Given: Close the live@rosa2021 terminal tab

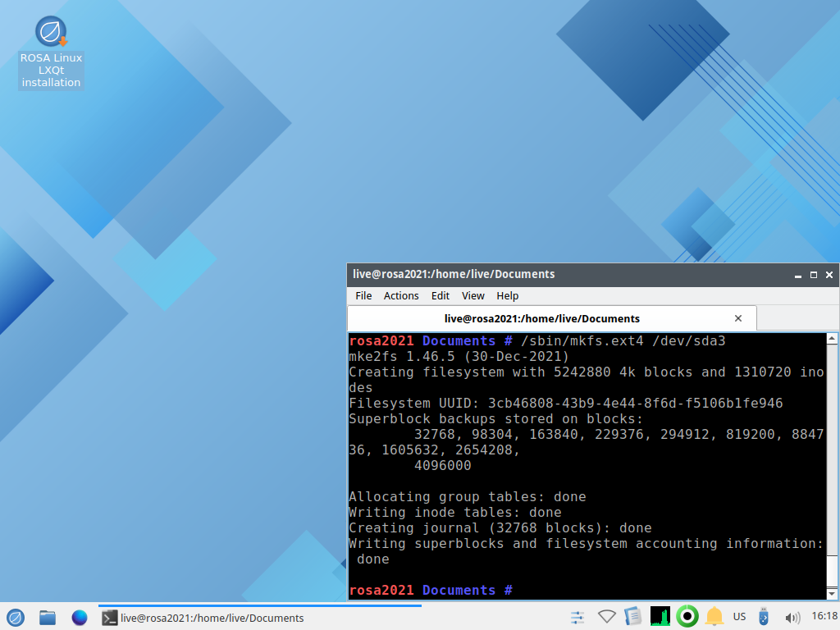Looking at the screenshot, I should [738, 318].
